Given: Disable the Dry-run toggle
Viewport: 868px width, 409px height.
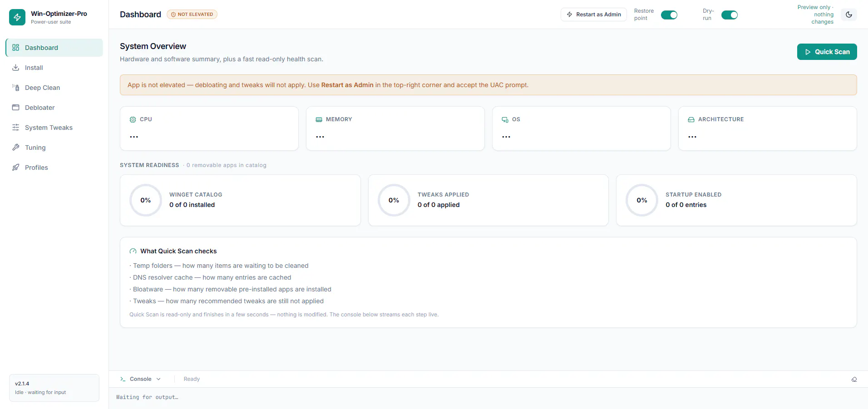Looking at the screenshot, I should click(x=730, y=15).
